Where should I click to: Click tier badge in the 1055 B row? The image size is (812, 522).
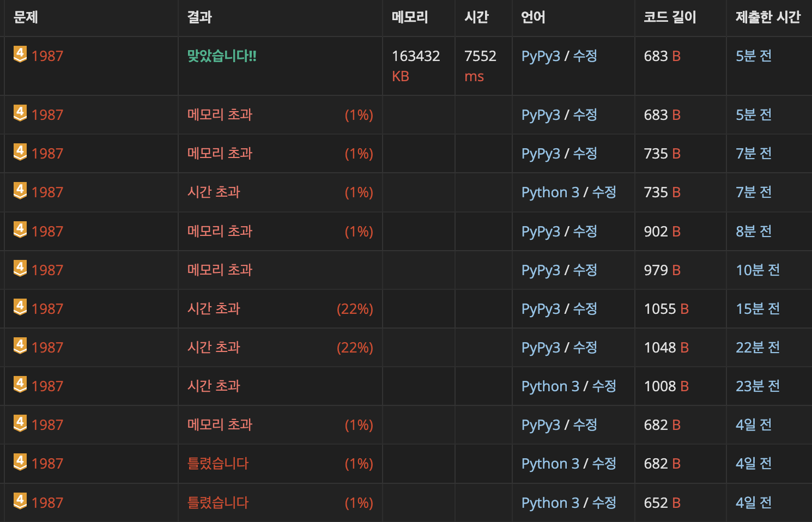point(20,307)
